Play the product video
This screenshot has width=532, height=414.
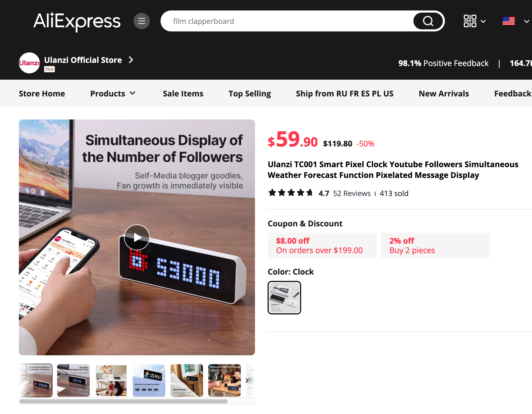tap(137, 237)
